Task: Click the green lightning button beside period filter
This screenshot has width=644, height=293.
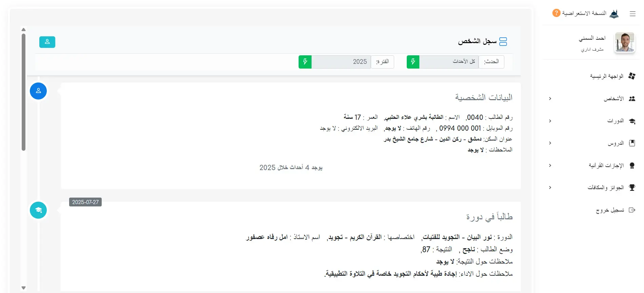Action: (305, 62)
